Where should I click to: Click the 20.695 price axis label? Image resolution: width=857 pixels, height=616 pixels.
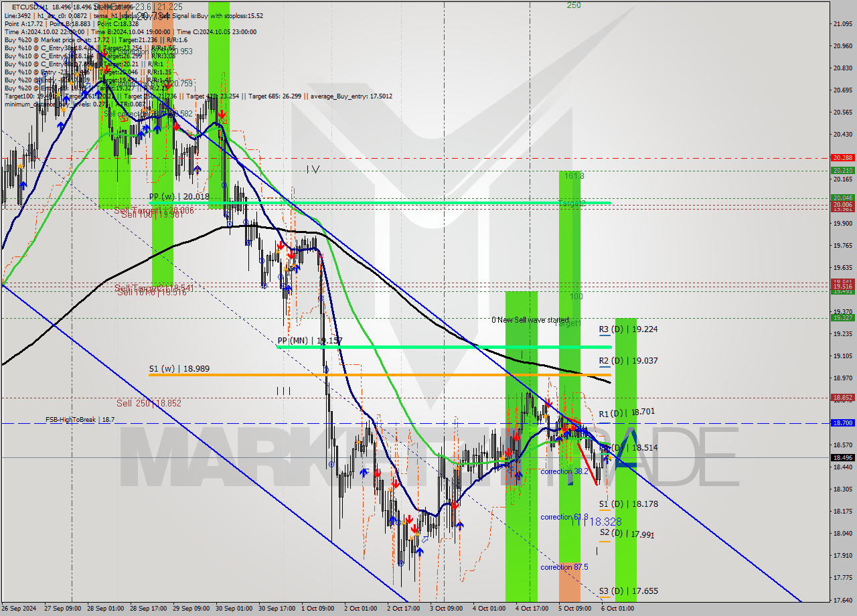point(843,90)
